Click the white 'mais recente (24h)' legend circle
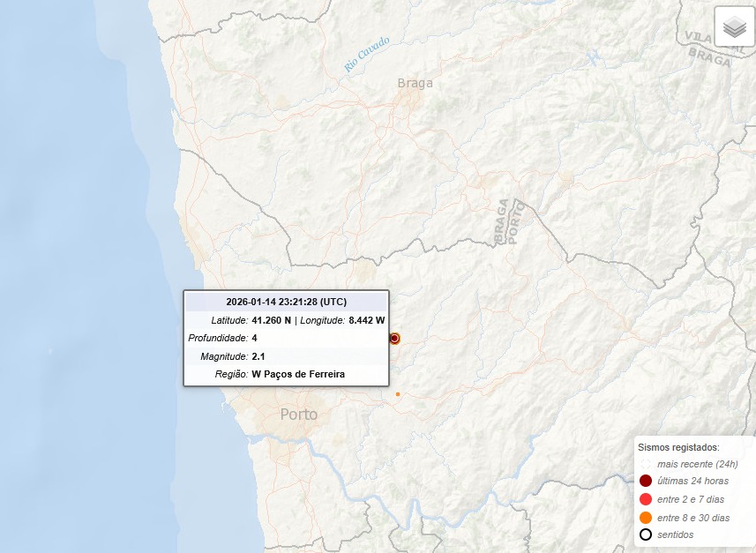This screenshot has width=756, height=553. [646, 464]
